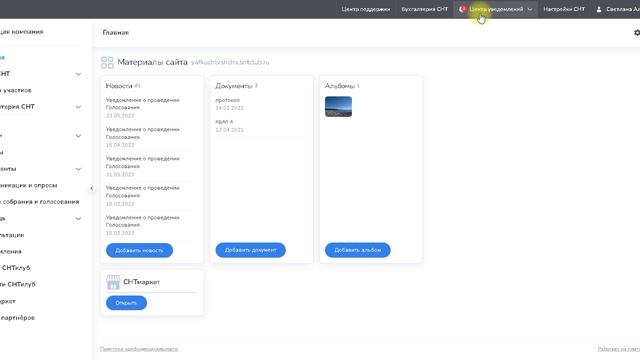Expand the sidebar chevron next to …терия СНТ
Screen dimensions: 640x360
78,107
